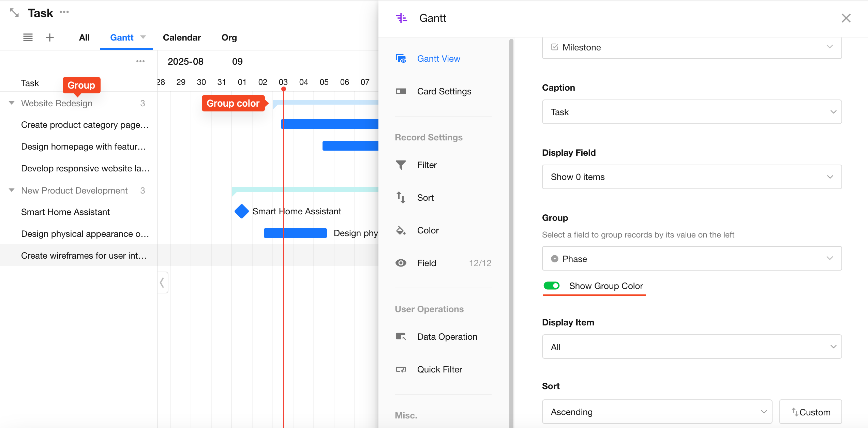This screenshot has height=428, width=868.
Task: Switch to the Calendar tab
Action: (x=182, y=37)
